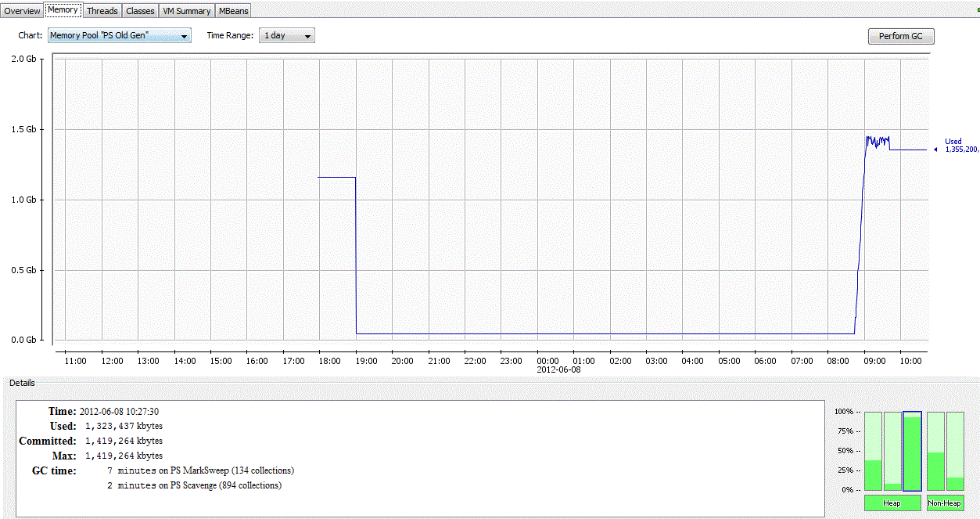
Task: Click the Heap label under the bars
Action: [x=892, y=503]
